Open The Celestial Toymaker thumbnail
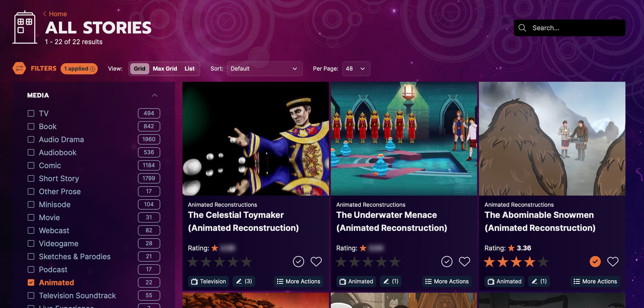Screen dimensions: 644x308 [x=256, y=139]
